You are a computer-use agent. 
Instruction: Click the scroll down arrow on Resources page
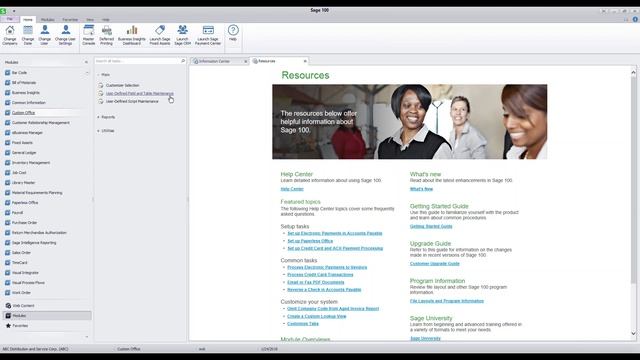[x=633, y=333]
